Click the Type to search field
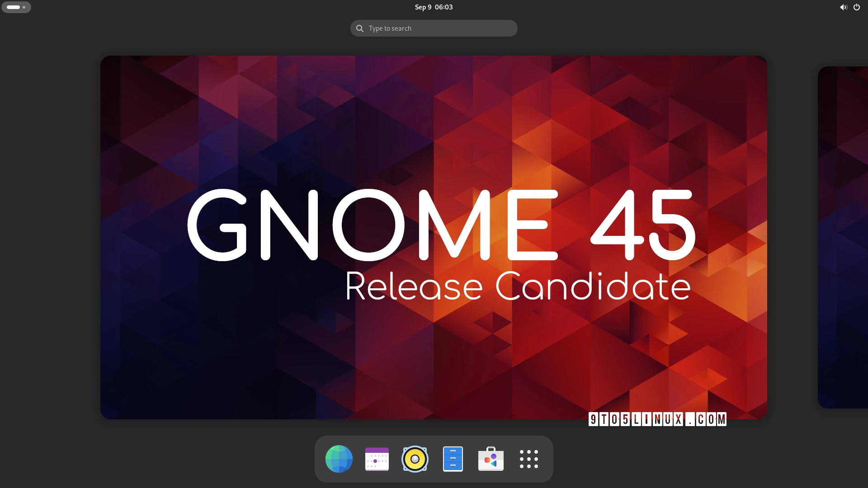868x488 pixels. [x=433, y=28]
